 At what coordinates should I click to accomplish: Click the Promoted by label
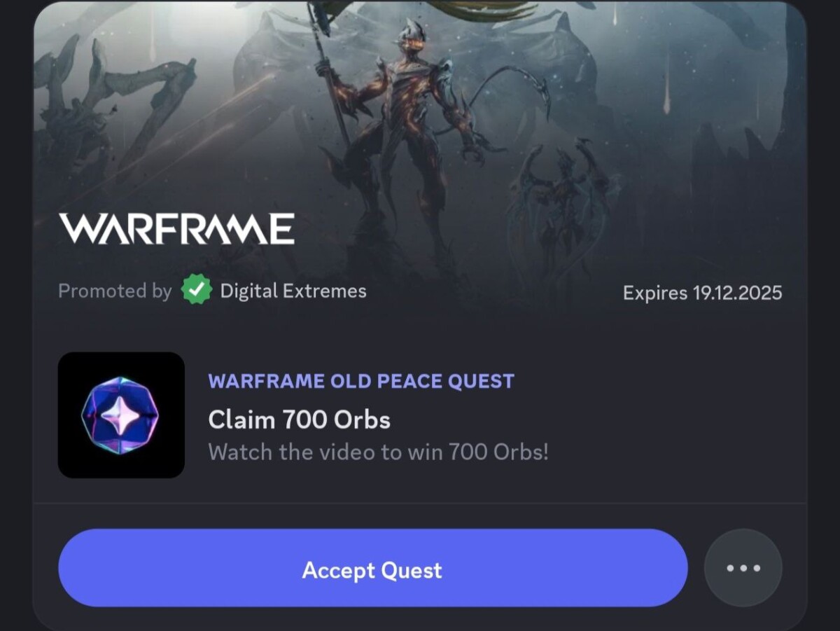[115, 291]
